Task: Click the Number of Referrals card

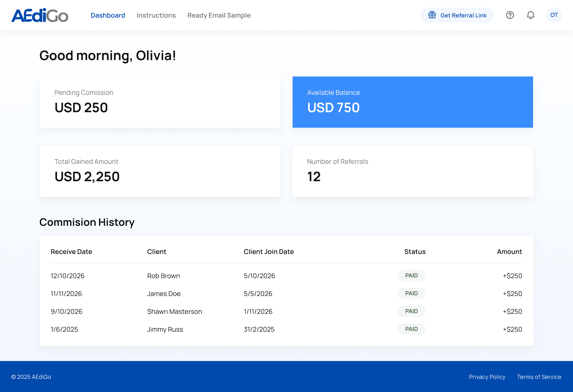Action: point(413,171)
